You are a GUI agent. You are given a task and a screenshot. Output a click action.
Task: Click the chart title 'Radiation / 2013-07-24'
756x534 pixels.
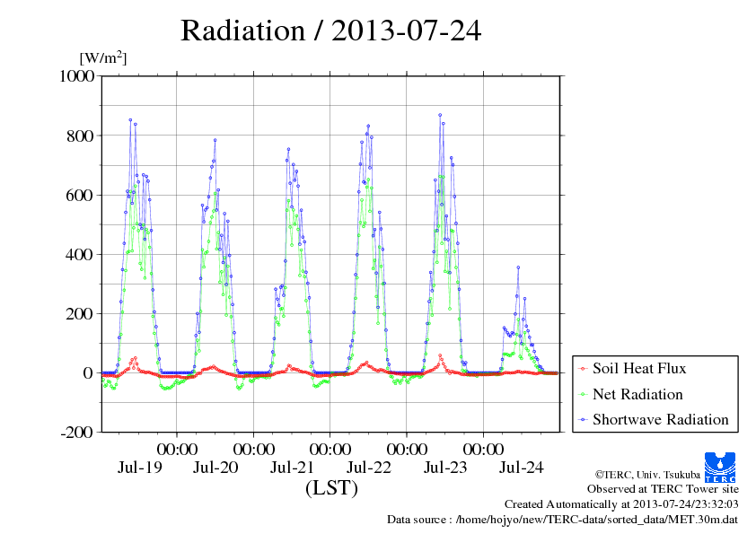pos(330,31)
